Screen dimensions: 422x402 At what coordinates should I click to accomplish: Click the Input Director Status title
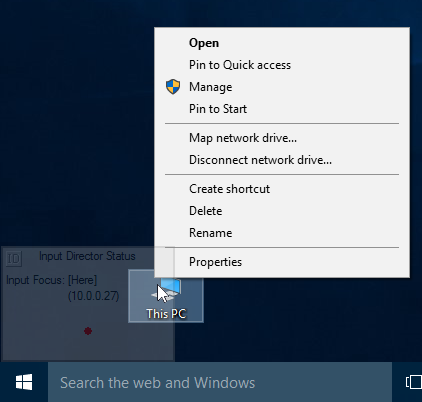pyautogui.click(x=87, y=256)
